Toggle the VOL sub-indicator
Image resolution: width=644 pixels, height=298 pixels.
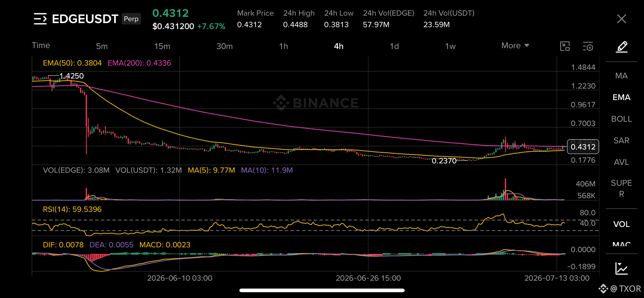pyautogui.click(x=621, y=224)
